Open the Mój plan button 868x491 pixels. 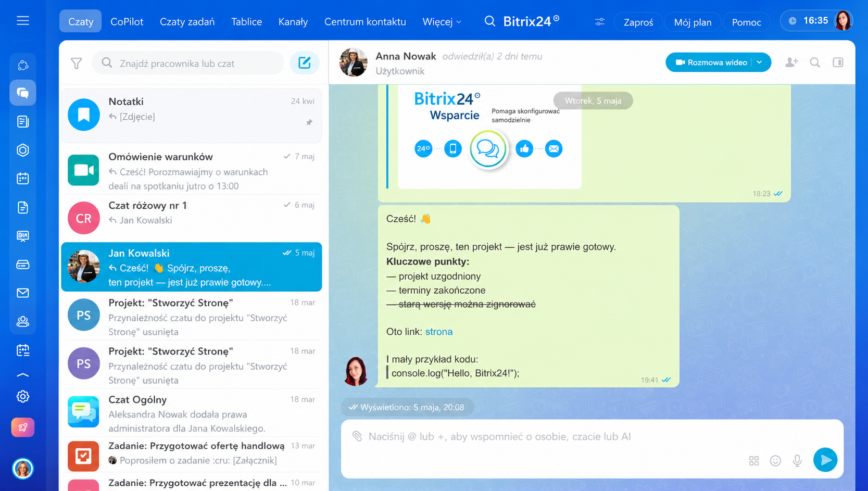click(693, 22)
